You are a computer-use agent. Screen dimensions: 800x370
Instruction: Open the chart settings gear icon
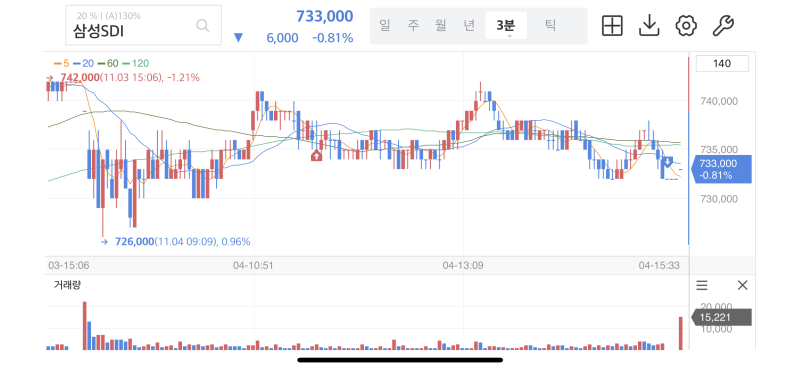click(x=686, y=25)
